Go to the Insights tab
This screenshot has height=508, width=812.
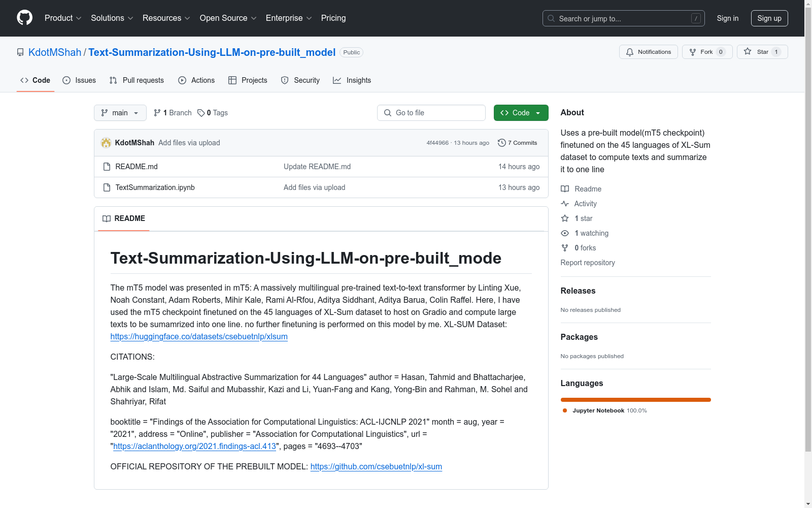352,80
